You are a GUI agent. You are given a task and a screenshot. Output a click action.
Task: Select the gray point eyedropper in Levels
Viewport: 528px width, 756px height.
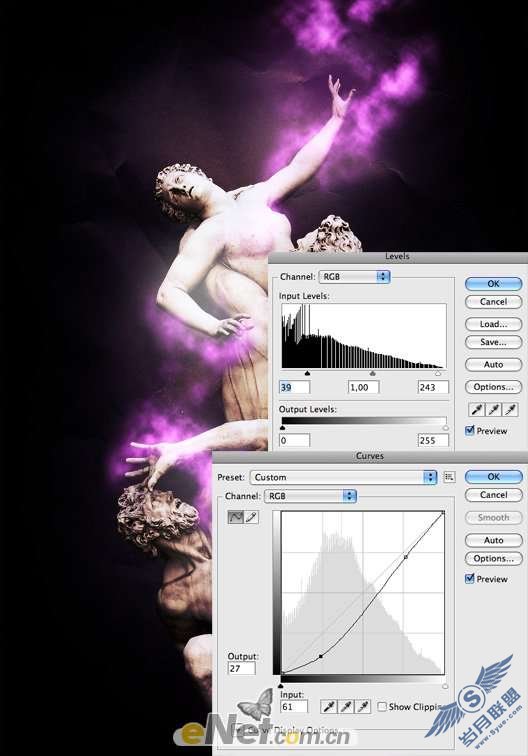(494, 410)
